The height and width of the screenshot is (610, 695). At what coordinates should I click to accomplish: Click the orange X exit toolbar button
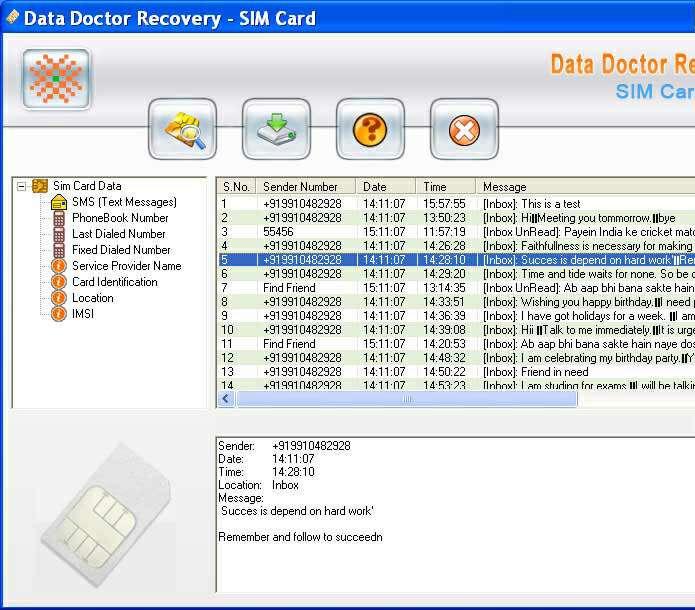tap(464, 129)
